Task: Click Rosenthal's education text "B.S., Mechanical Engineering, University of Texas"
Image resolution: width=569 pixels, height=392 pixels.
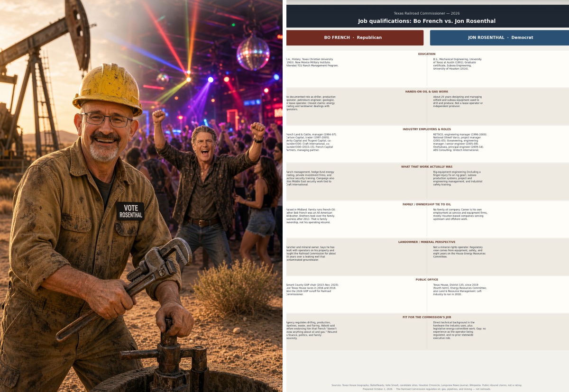Action: [x=457, y=64]
